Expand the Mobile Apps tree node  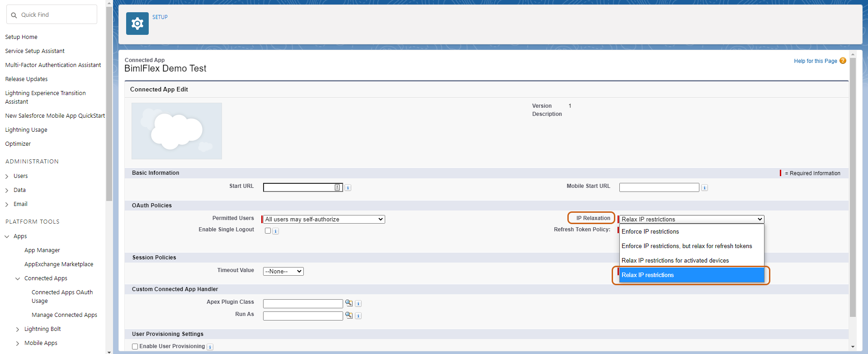(18, 344)
